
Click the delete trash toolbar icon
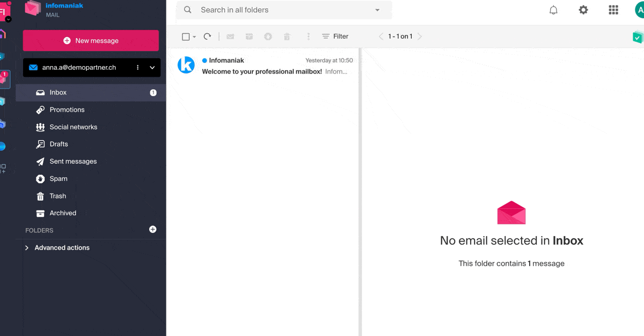pyautogui.click(x=287, y=36)
